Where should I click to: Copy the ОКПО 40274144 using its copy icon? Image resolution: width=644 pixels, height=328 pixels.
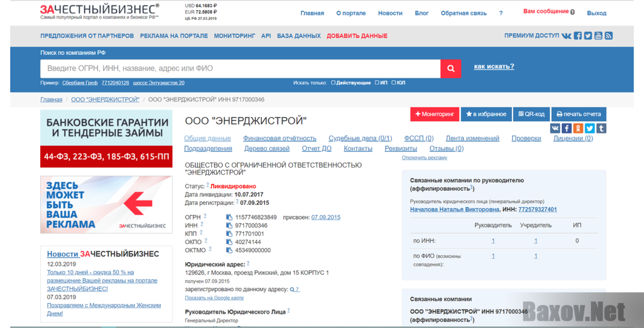(x=229, y=242)
